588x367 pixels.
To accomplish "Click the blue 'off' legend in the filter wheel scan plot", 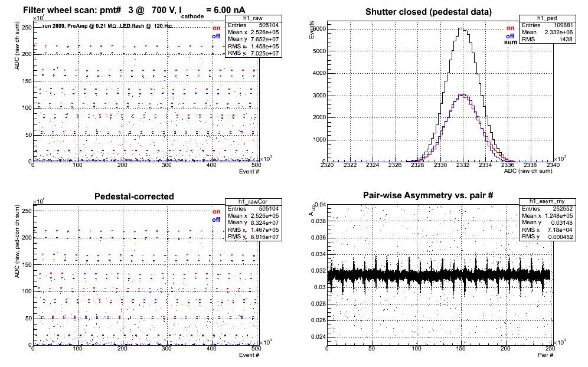I will (216, 36).
